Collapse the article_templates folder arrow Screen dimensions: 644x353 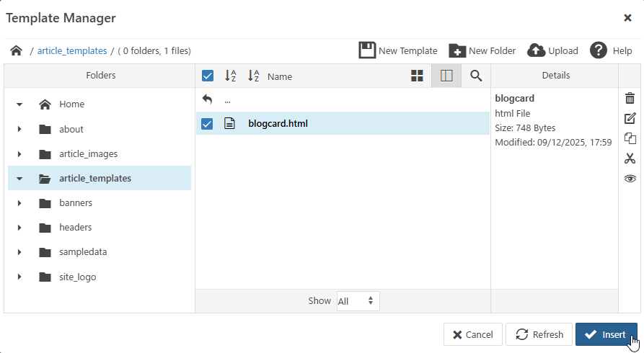[x=19, y=179]
